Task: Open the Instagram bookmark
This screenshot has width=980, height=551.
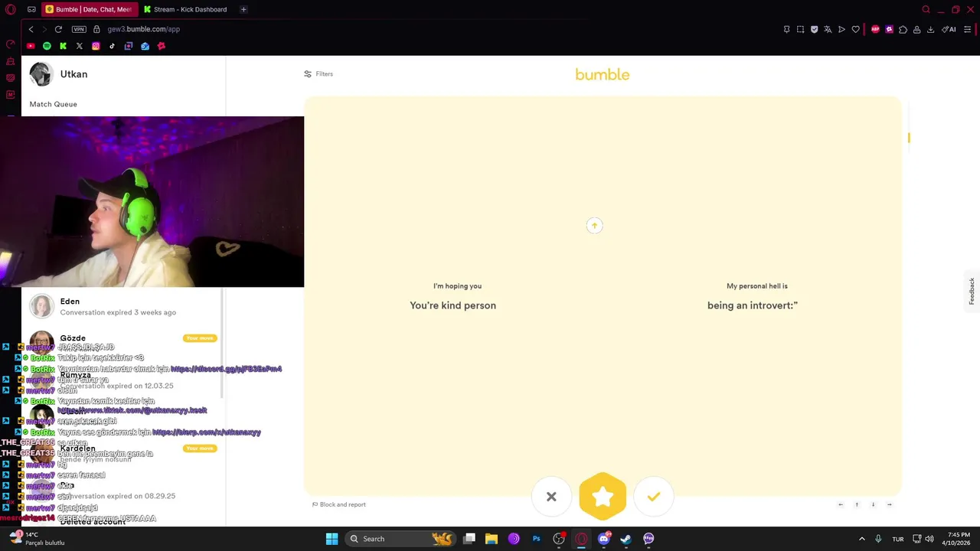Action: 96,46
